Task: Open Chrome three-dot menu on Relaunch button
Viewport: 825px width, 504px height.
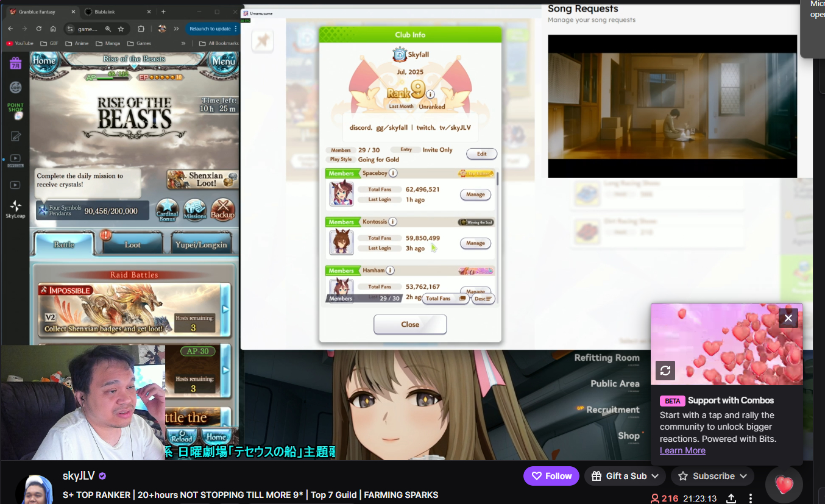Action: click(235, 29)
